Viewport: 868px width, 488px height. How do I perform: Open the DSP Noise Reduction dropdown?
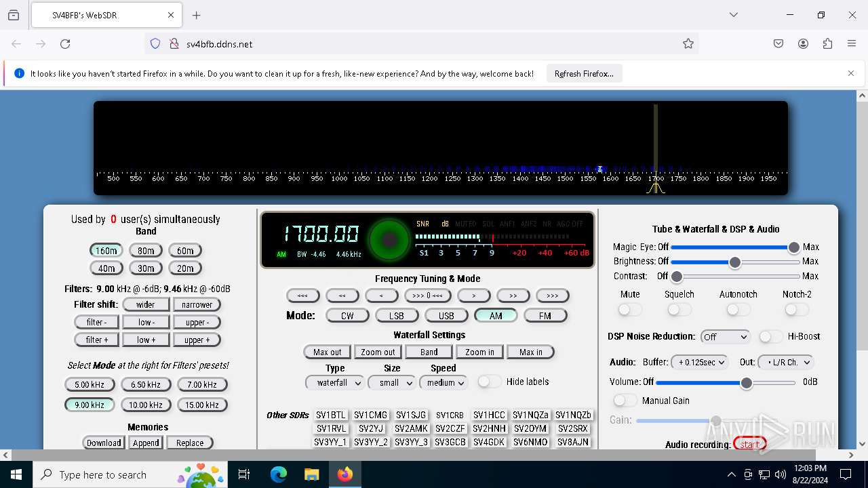pos(725,337)
